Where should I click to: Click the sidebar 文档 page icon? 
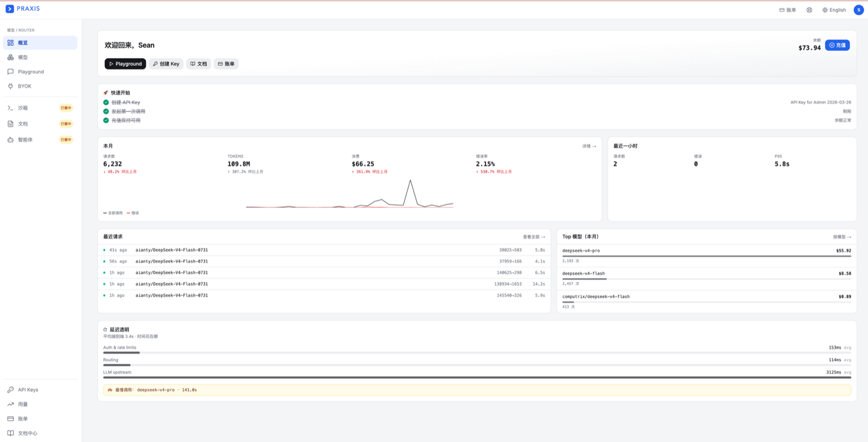coord(10,124)
